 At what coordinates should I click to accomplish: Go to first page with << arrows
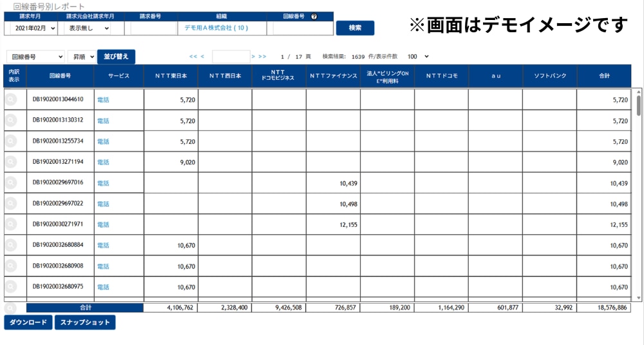193,56
